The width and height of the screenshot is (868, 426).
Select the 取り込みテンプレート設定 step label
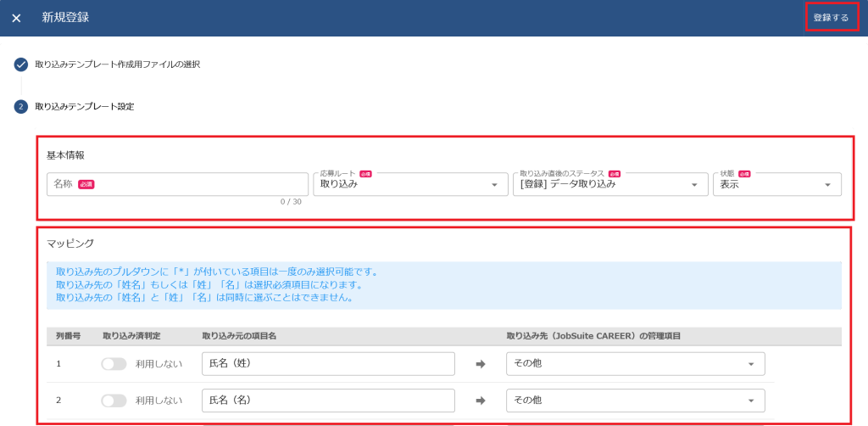[84, 107]
